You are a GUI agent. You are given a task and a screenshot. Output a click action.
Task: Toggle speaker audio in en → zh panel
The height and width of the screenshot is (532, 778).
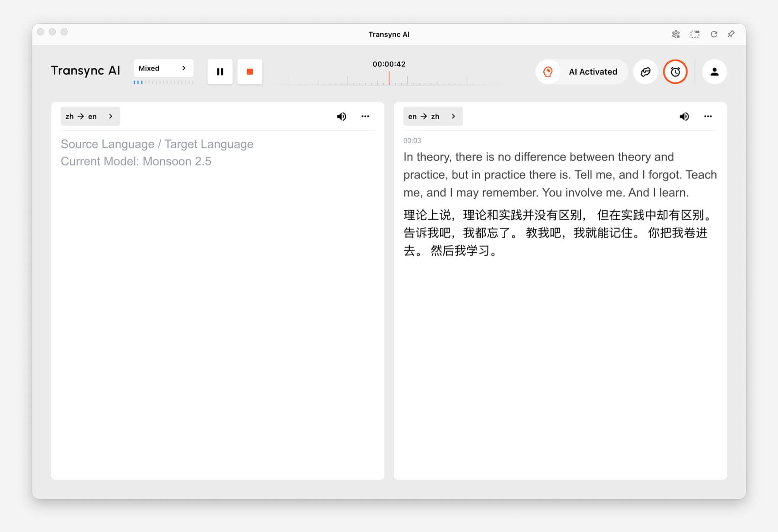[x=684, y=116]
